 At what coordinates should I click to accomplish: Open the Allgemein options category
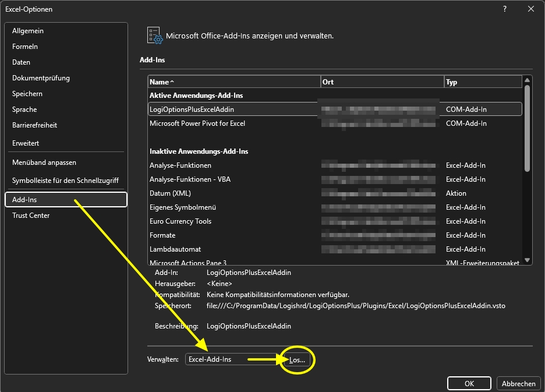(28, 31)
